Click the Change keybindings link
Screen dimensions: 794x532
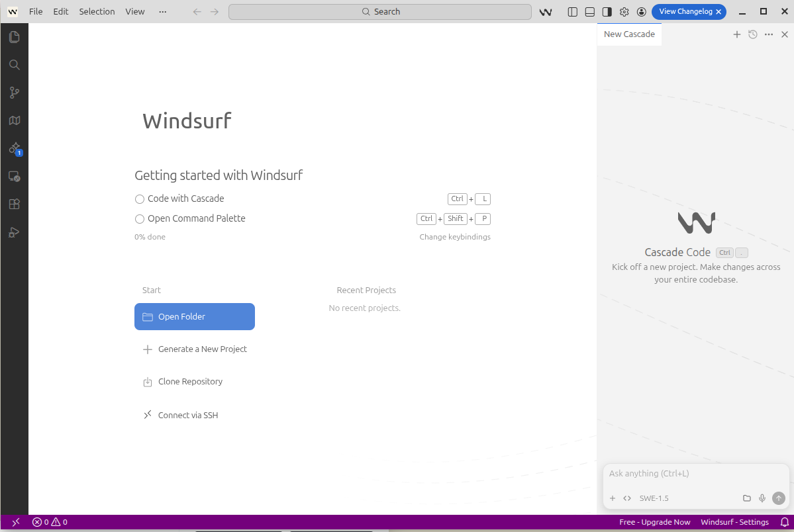455,237
